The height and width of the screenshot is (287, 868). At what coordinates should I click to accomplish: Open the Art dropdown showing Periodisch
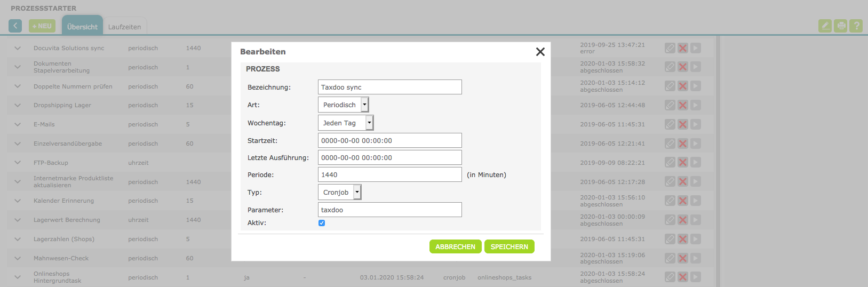click(x=343, y=105)
